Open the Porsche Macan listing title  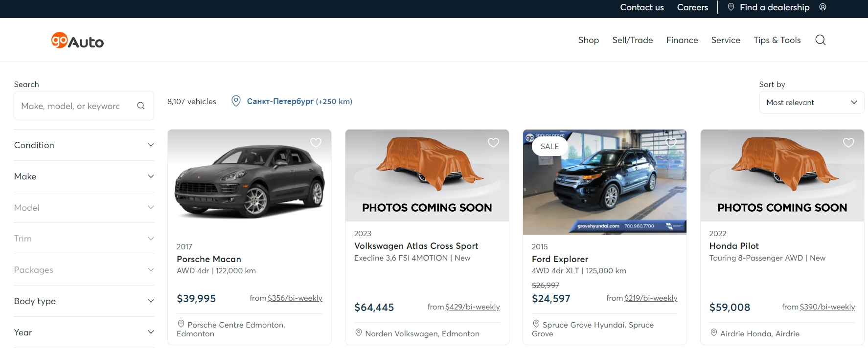(x=209, y=259)
